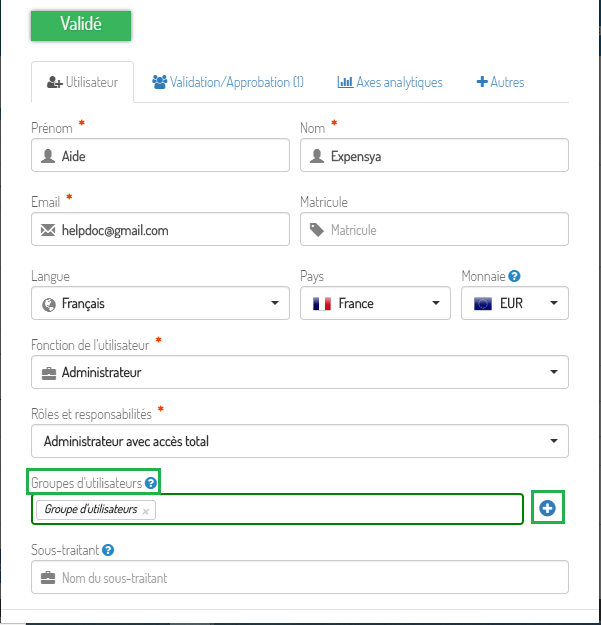Open the Axes analytiques tab
The image size is (601, 625).
click(390, 82)
